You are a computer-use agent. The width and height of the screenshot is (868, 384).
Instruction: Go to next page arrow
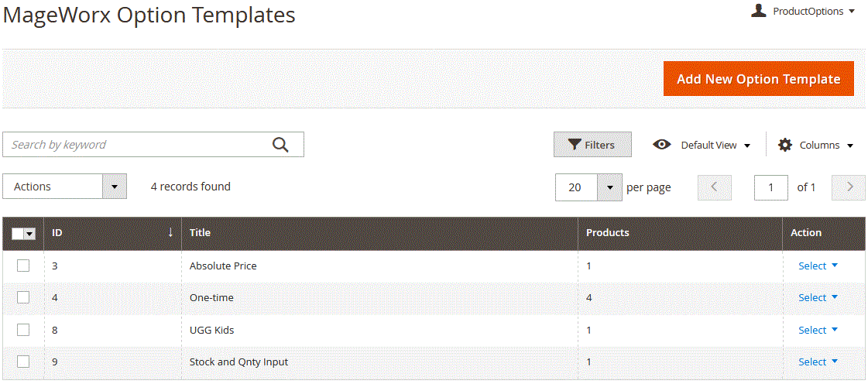pos(849,187)
